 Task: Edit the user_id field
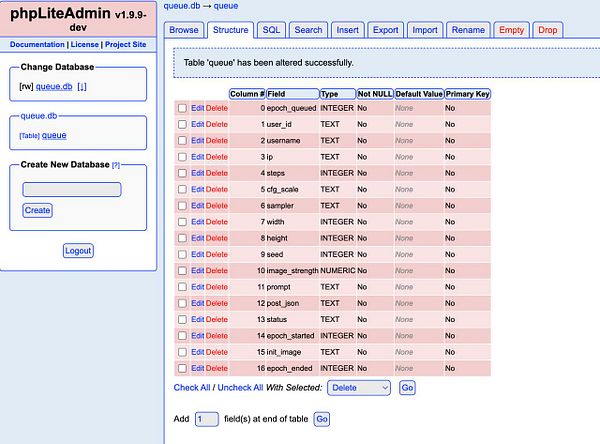click(x=197, y=124)
